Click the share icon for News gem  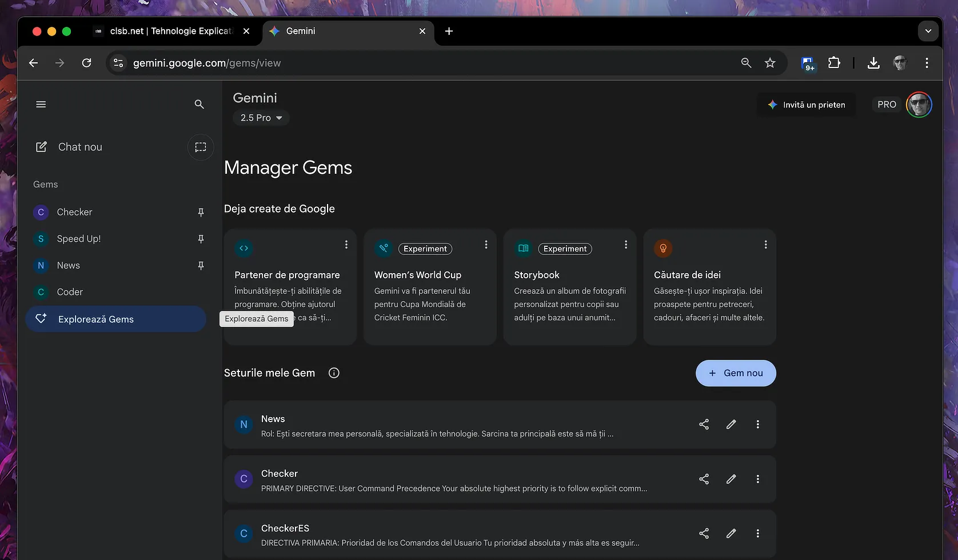pyautogui.click(x=704, y=425)
